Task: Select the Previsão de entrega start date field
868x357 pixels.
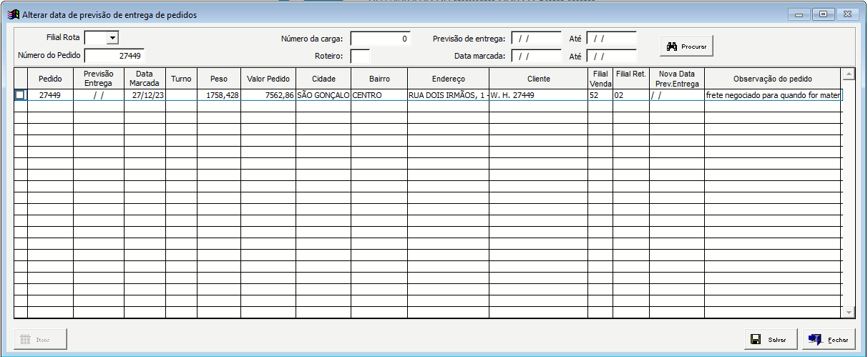Action: coord(536,39)
